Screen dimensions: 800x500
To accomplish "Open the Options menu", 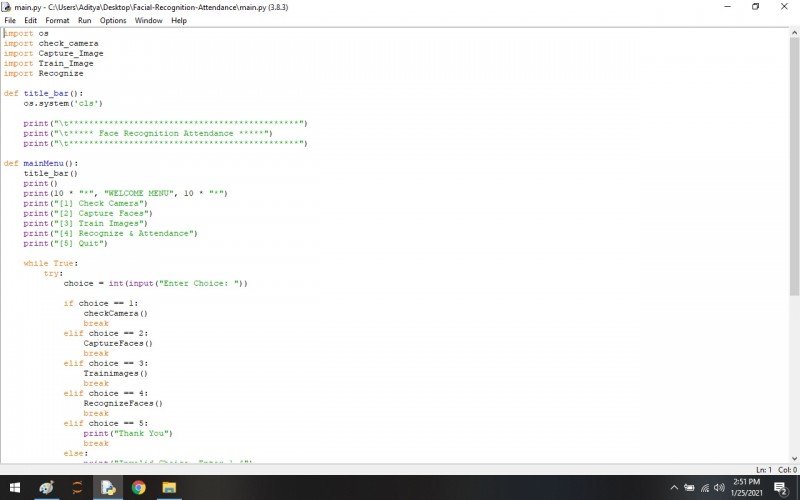I will click(113, 20).
